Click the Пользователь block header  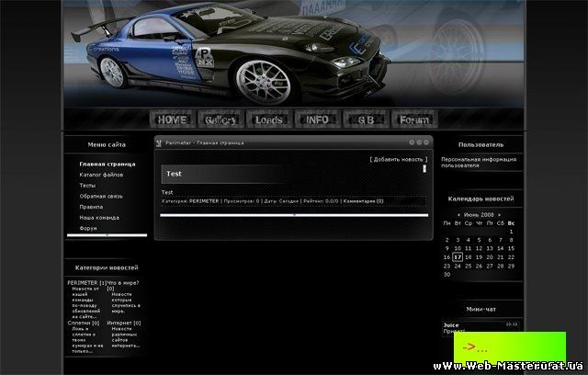481,144
